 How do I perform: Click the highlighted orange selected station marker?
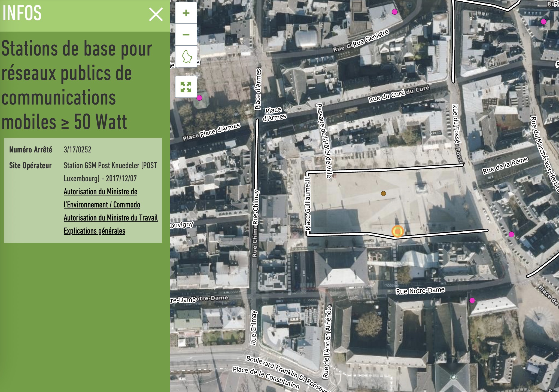tap(397, 231)
